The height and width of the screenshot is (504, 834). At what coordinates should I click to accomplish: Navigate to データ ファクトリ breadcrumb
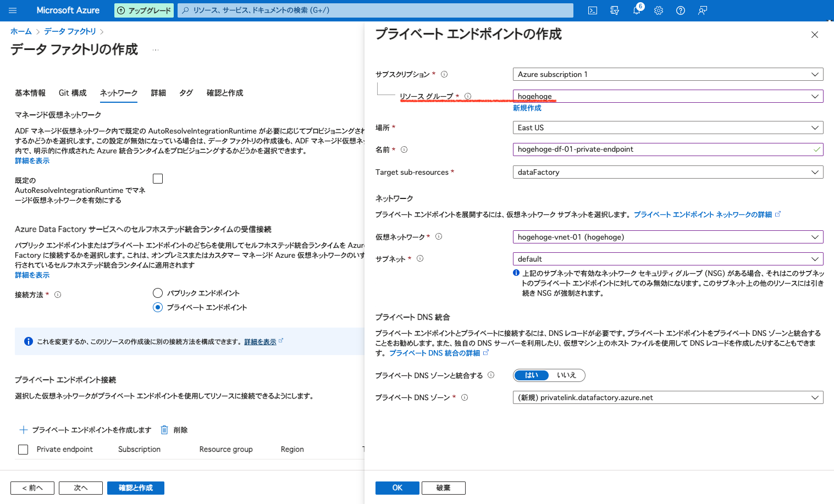pyautogui.click(x=70, y=31)
